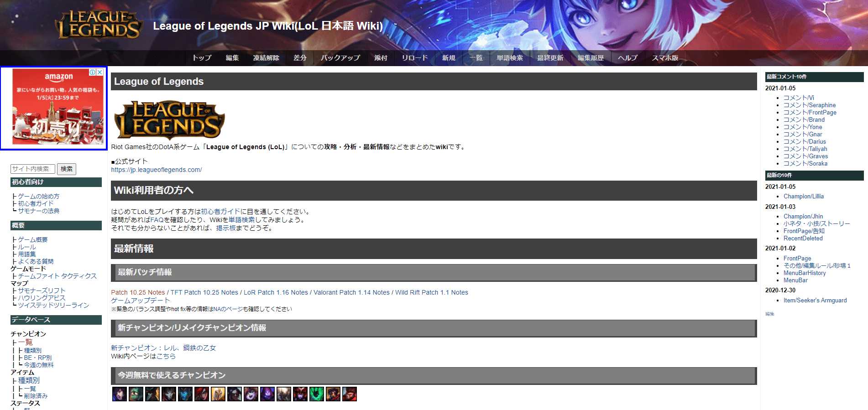This screenshot has height=410, width=868.
Task: Open the 単語検索 navigation item
Action: click(x=510, y=58)
